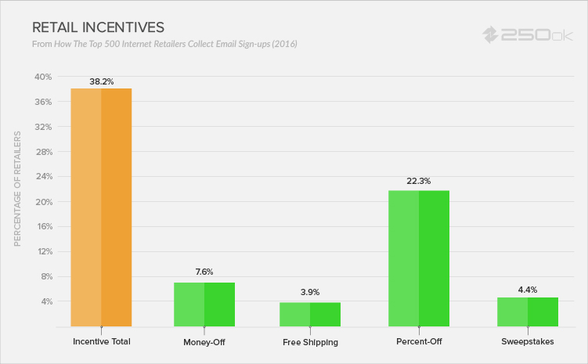The width and height of the screenshot is (588, 364).
Task: Click the 40% y-axis tick label
Action: pos(42,77)
